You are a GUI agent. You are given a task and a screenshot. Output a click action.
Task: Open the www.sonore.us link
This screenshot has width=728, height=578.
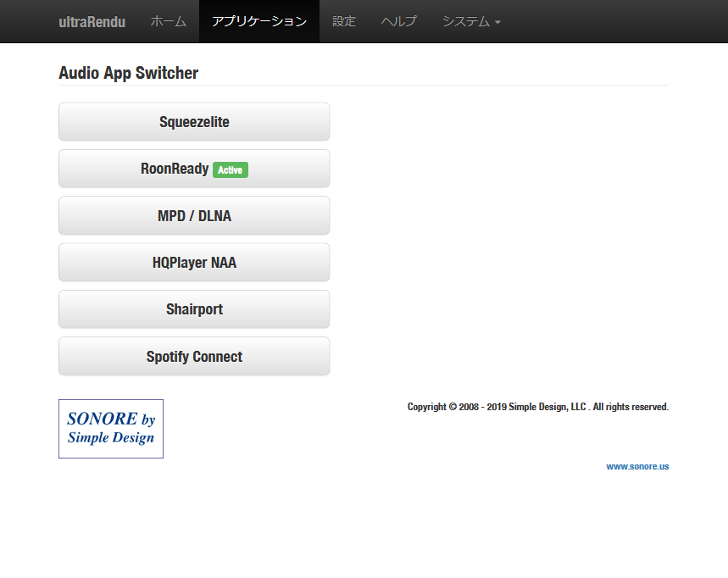(x=637, y=467)
